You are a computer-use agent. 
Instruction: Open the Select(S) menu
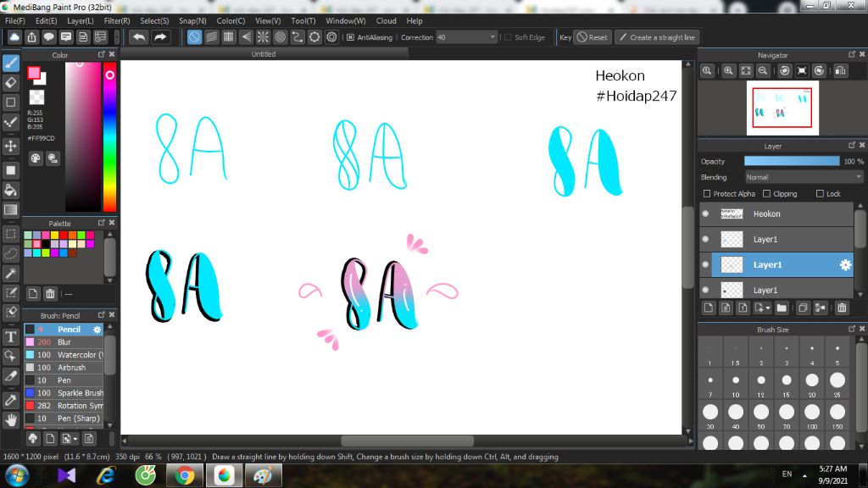point(154,20)
